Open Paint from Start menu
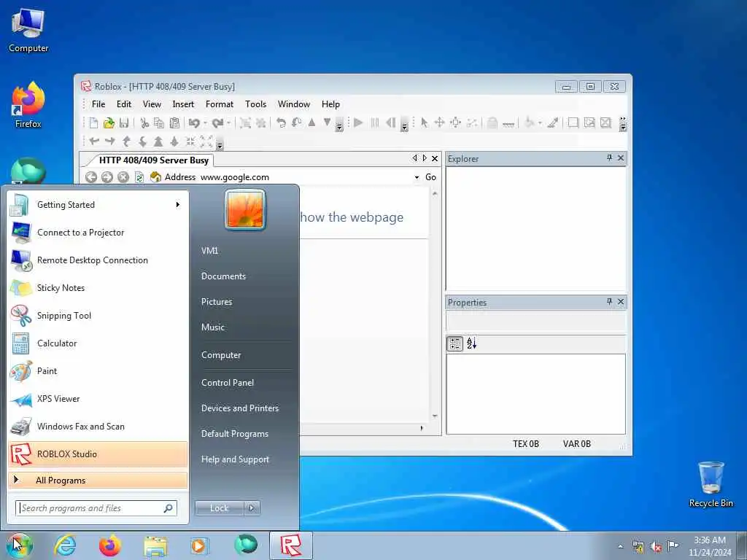 click(x=98, y=371)
